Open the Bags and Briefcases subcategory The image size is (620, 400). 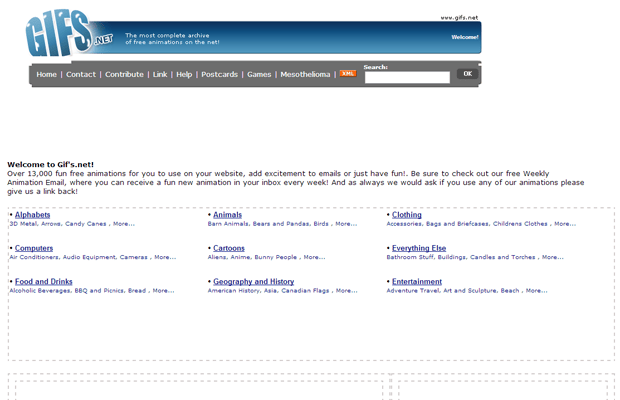457,224
